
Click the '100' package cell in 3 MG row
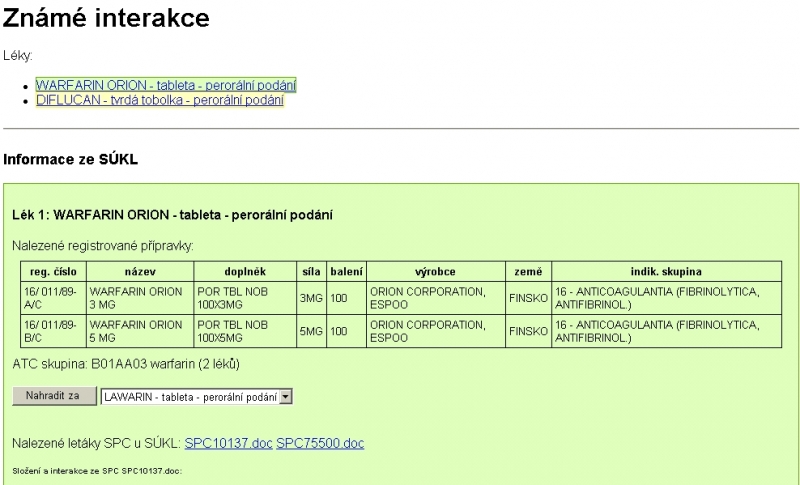pyautogui.click(x=346, y=298)
